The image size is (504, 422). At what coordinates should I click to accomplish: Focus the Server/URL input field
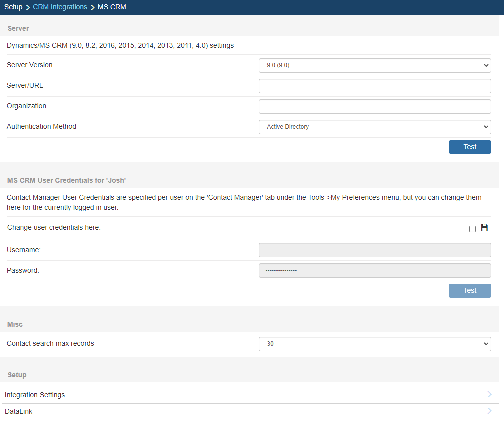pyautogui.click(x=375, y=86)
